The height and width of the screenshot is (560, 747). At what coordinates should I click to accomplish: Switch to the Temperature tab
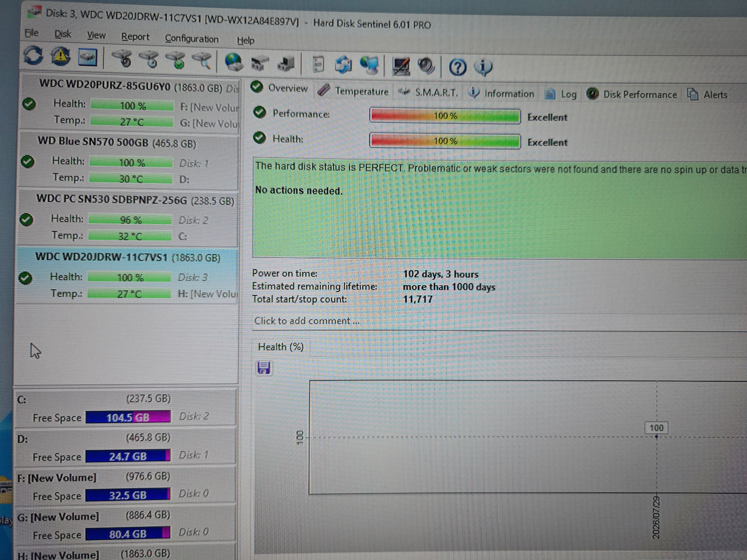coord(353,91)
